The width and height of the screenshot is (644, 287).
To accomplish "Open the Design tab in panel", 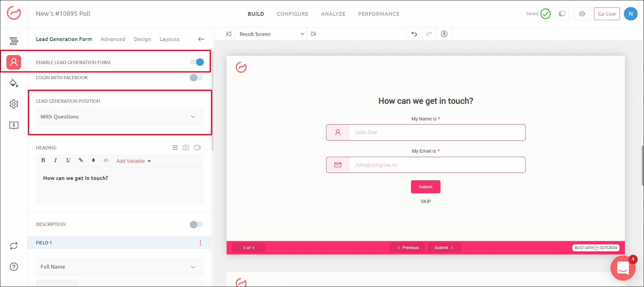I will pyautogui.click(x=142, y=39).
